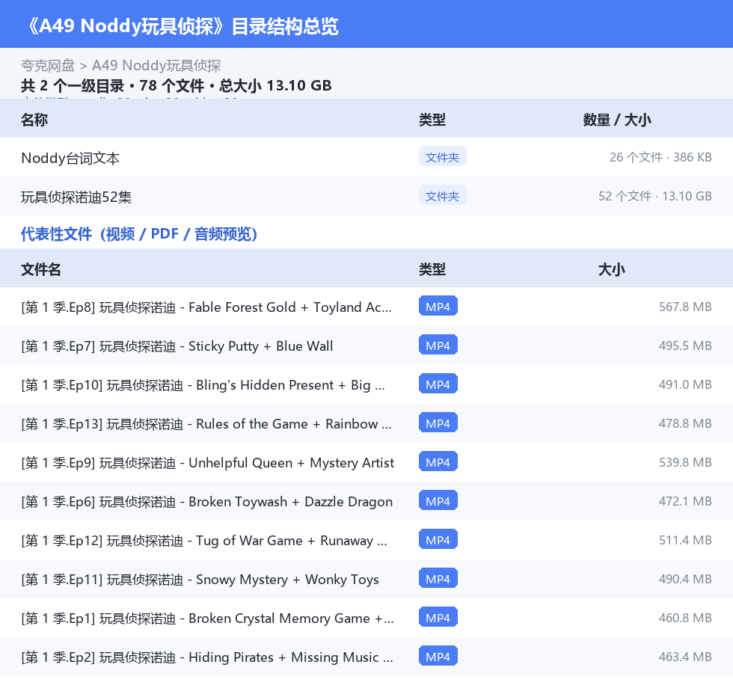733x700 pixels.
Task: Click the MP4 badge on the Ep8 row
Action: click(x=438, y=306)
